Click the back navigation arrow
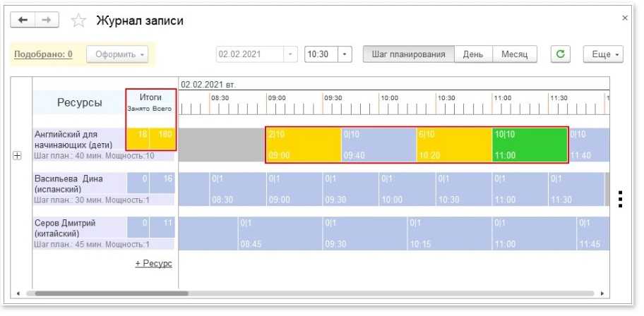This screenshot has height=316, width=644. point(23,20)
